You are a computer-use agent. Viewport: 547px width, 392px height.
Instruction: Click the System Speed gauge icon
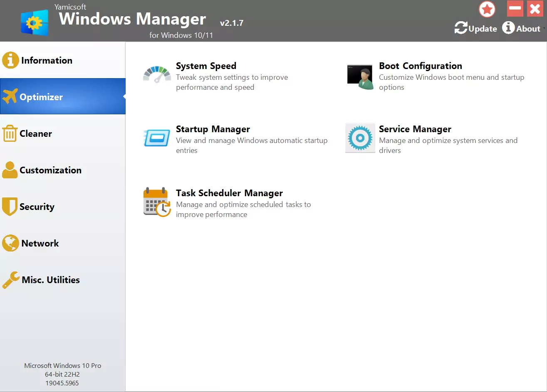pyautogui.click(x=157, y=75)
